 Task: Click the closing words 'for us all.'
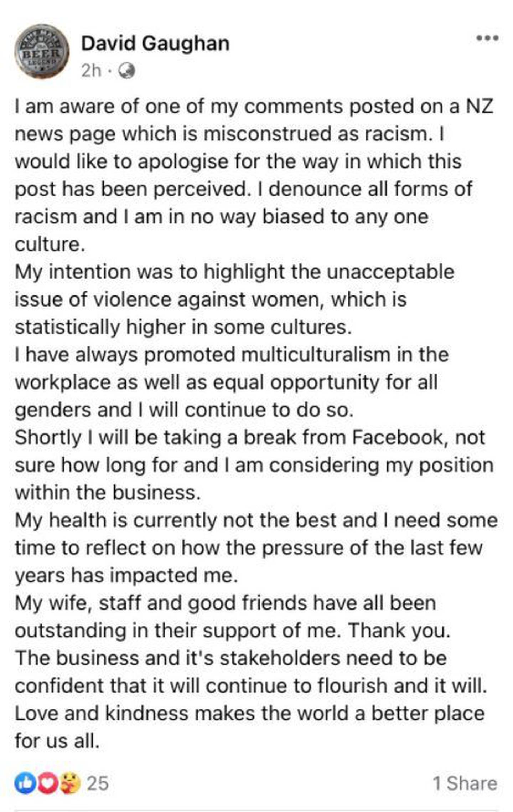pyautogui.click(x=57, y=740)
